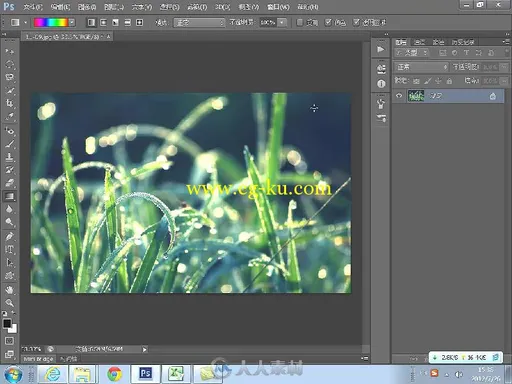This screenshot has height=384, width=512.
Task: Select the Dodge tool
Action: click(x=10, y=222)
